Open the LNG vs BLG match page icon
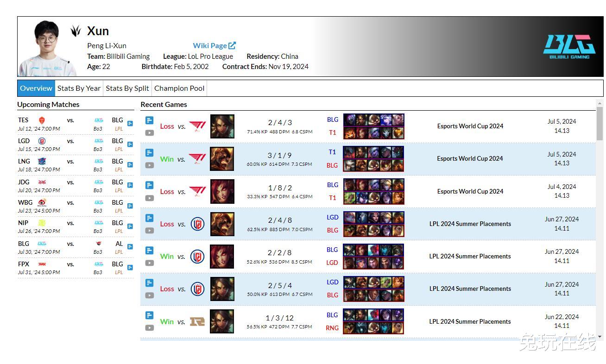Viewport: 606px width, 364px height. coord(130,165)
